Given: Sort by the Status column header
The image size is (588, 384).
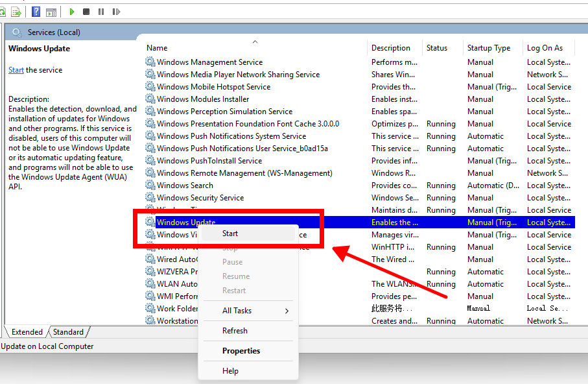Looking at the screenshot, I should (x=436, y=48).
